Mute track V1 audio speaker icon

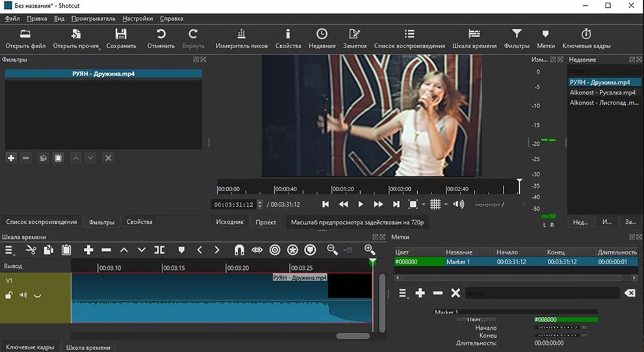point(23,295)
